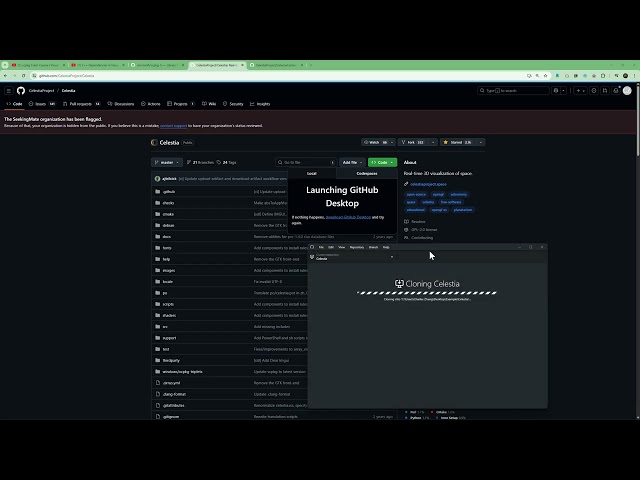Expand the master branch dropdown
The width and height of the screenshot is (640, 480).
(167, 162)
